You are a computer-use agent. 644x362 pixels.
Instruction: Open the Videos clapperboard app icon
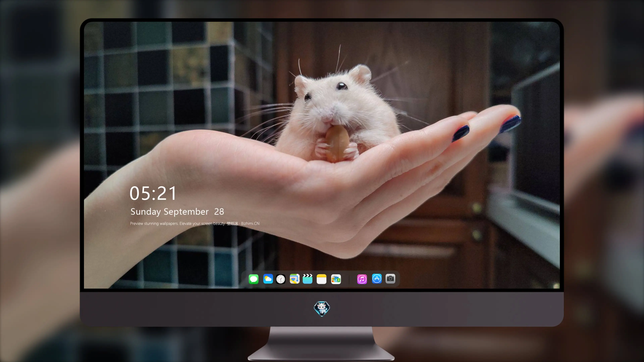(x=308, y=279)
